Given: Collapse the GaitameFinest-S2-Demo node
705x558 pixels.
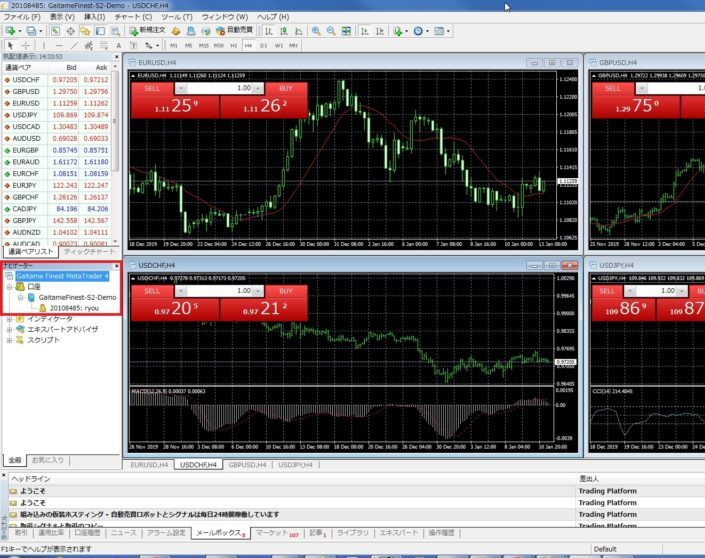Looking at the screenshot, I should [20, 297].
